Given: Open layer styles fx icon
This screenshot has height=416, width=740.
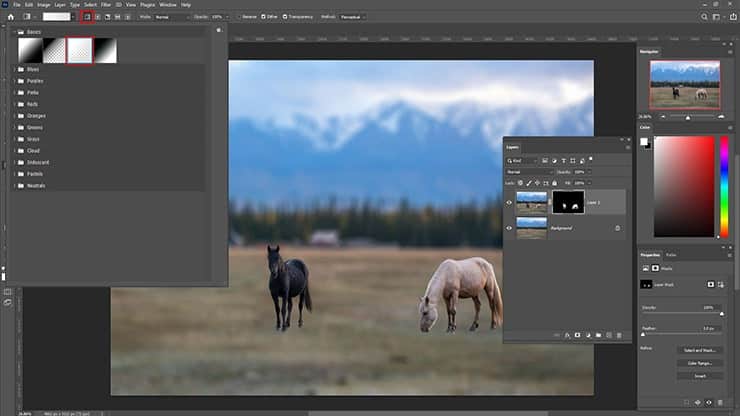Looking at the screenshot, I should click(x=567, y=335).
